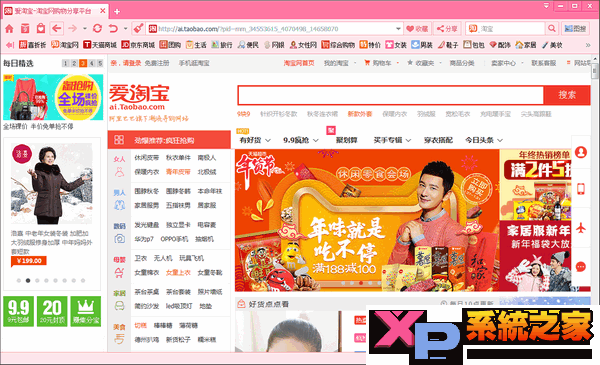Open the 聚划算 tab
This screenshot has height=365, width=600.
(x=346, y=140)
